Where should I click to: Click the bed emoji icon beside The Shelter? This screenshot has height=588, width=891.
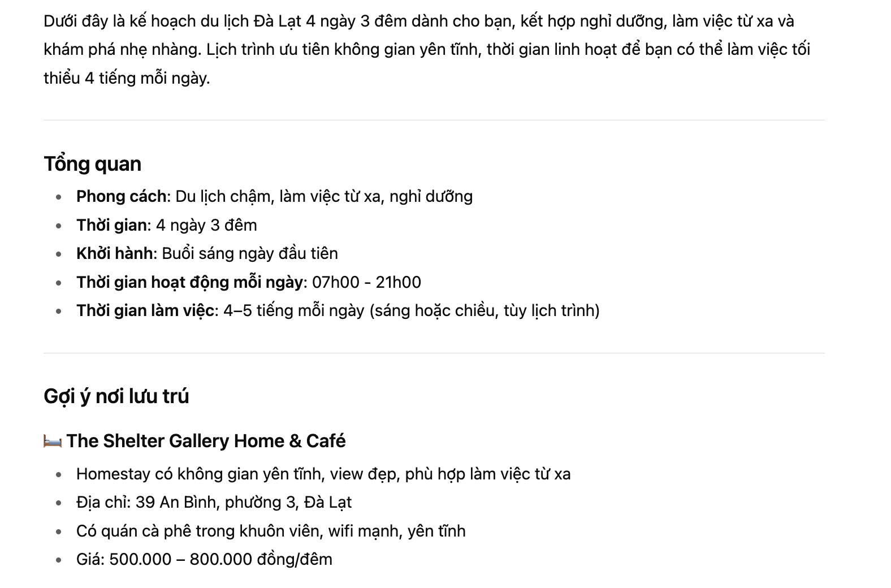pyautogui.click(x=53, y=441)
